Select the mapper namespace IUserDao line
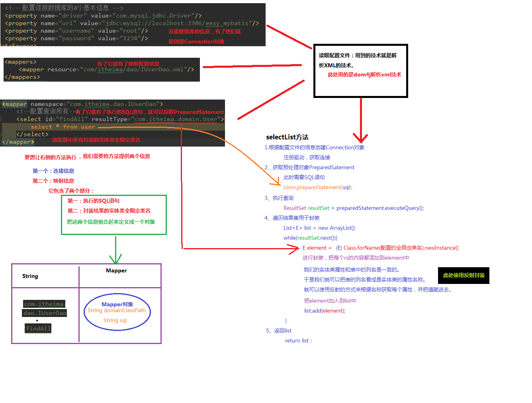This screenshot has width=532, height=403. click(x=82, y=104)
